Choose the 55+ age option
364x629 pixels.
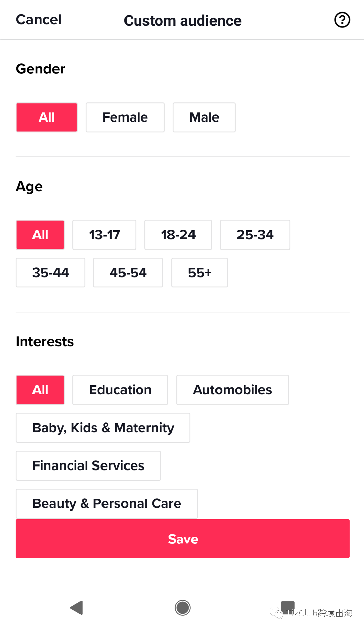point(199,273)
